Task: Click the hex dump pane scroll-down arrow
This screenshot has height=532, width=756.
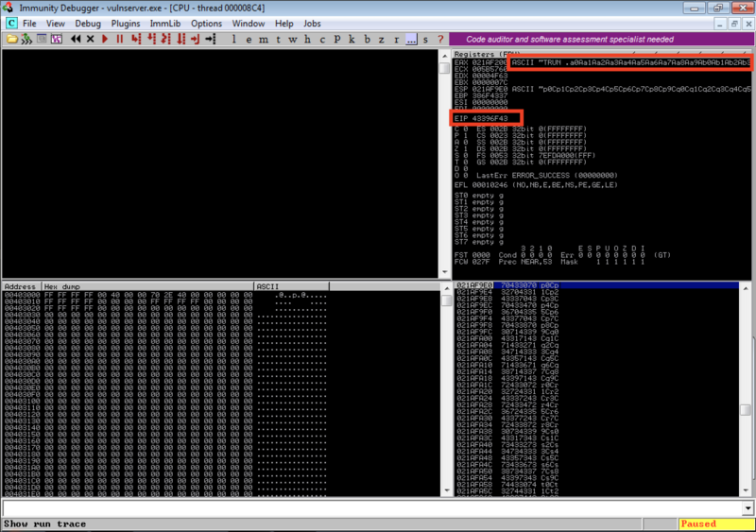Action: coord(446,490)
